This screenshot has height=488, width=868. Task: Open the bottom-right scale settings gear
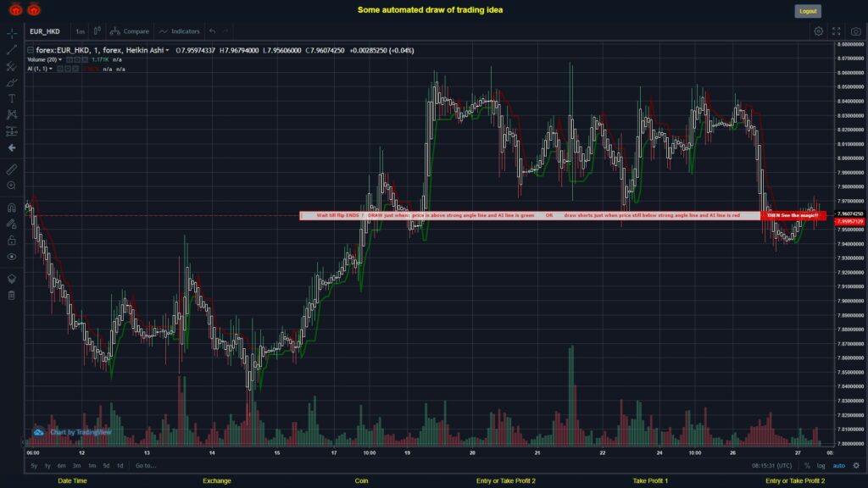click(x=856, y=465)
